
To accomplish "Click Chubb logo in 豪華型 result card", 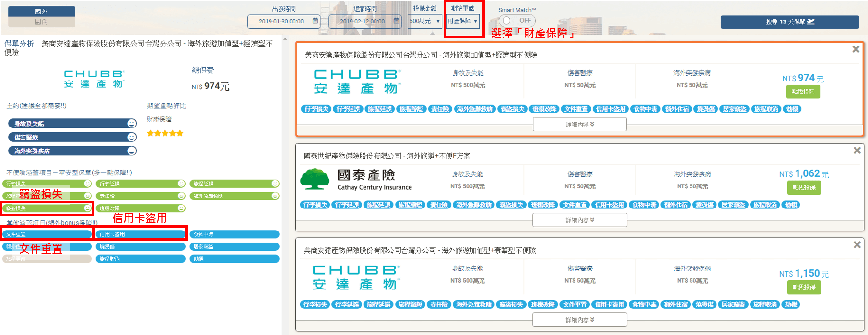I will pyautogui.click(x=356, y=277).
